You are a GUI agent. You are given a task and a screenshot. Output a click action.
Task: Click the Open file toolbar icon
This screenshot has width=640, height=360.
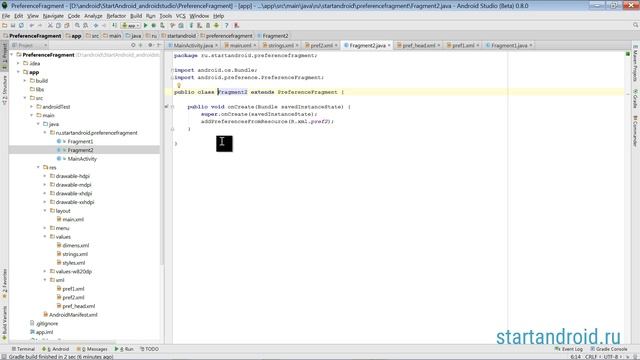[4, 25]
